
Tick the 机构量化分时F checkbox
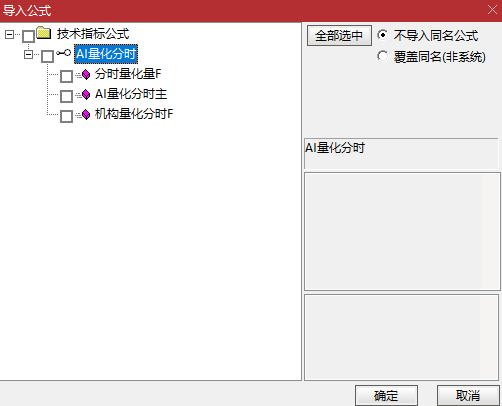[66, 116]
